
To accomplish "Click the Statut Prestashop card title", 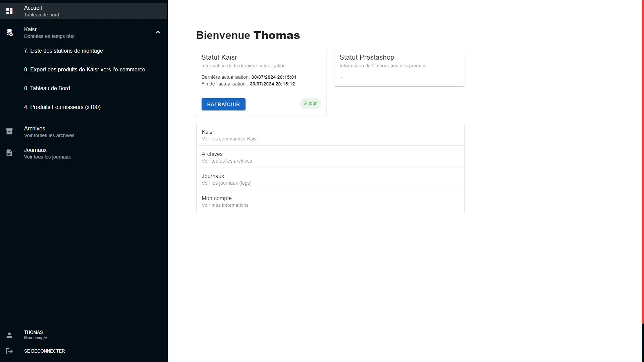I will pos(367,57).
